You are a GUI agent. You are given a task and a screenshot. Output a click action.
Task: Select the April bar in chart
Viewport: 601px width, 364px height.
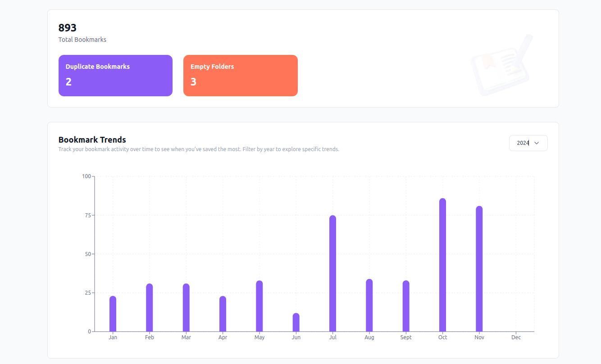(x=223, y=314)
